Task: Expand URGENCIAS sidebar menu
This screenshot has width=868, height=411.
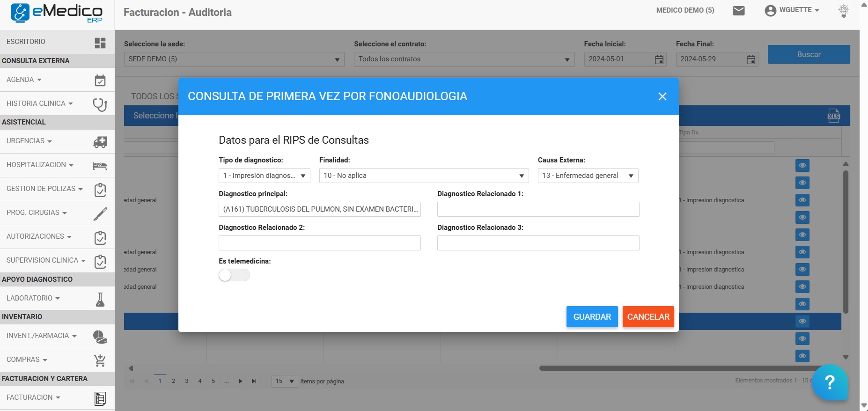Action: (x=29, y=141)
